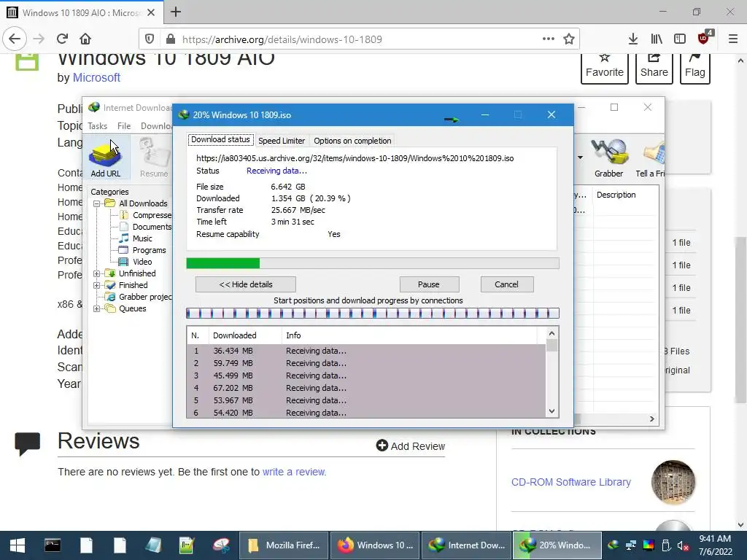Open new Firefox tab with plus

pyautogui.click(x=176, y=12)
